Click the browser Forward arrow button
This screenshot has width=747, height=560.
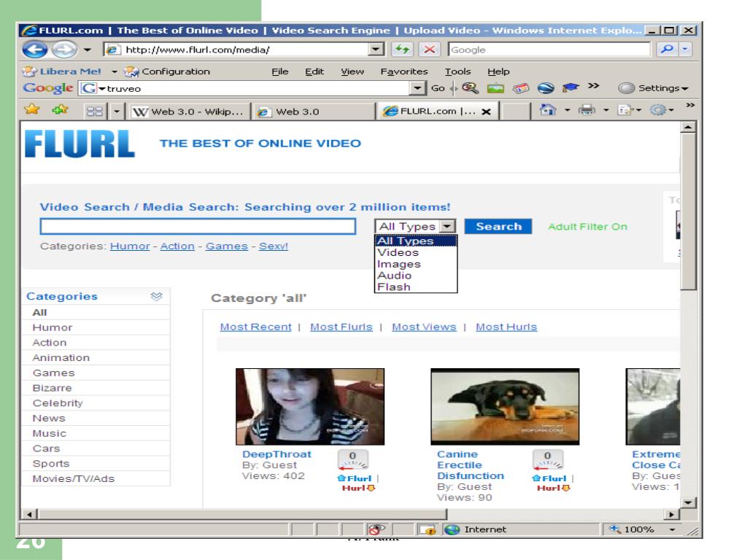point(64,49)
